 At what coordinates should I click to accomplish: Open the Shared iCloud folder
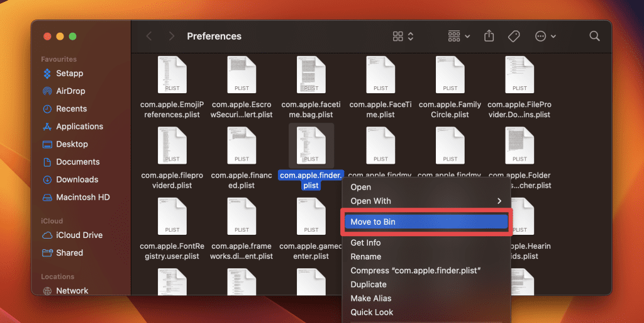(x=62, y=253)
